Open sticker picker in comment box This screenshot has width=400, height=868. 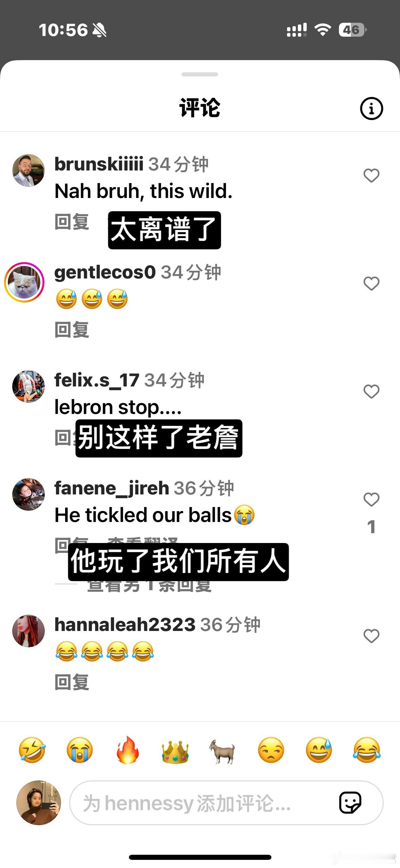[350, 803]
